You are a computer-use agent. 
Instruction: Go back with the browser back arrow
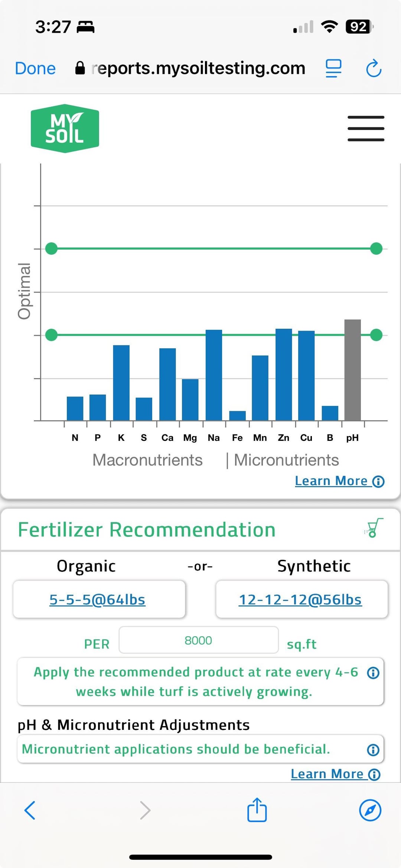tap(30, 810)
